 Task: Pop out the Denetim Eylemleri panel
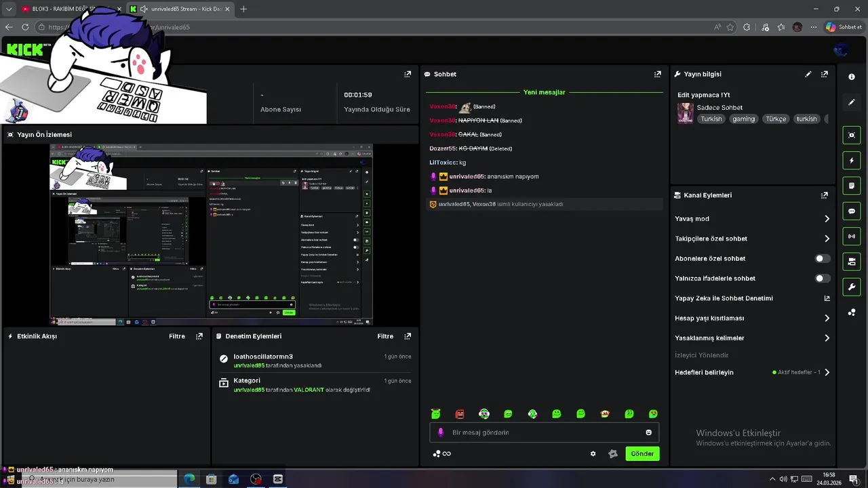pyautogui.click(x=408, y=336)
